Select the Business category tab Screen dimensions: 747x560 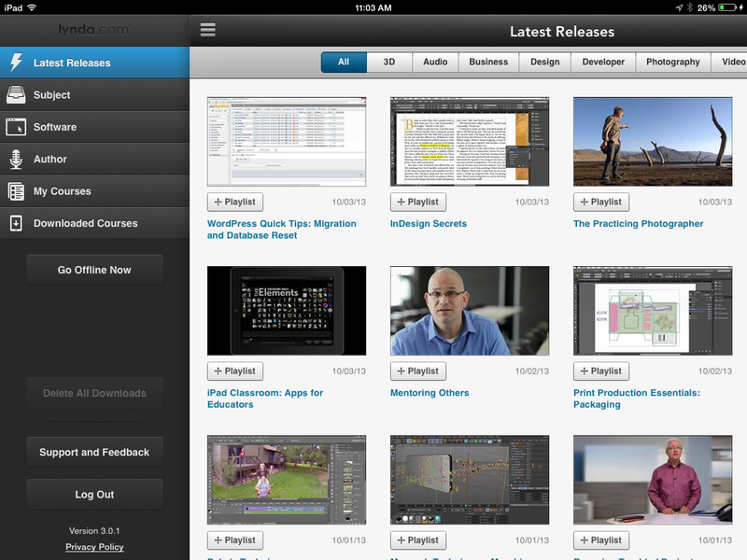(488, 63)
